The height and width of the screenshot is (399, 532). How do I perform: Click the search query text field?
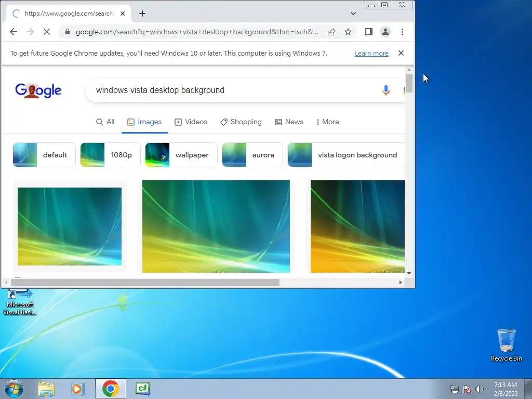click(x=234, y=90)
